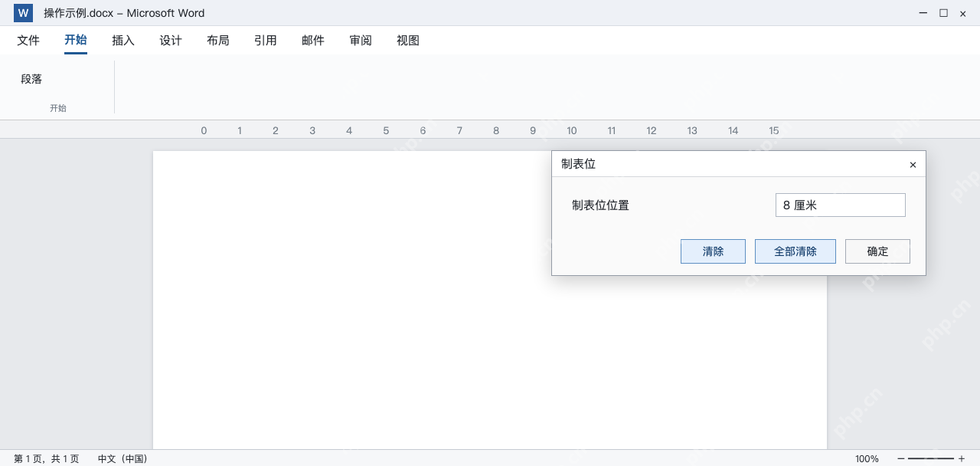Click the zoom in plus icon
The image size is (980, 466).
click(x=962, y=458)
